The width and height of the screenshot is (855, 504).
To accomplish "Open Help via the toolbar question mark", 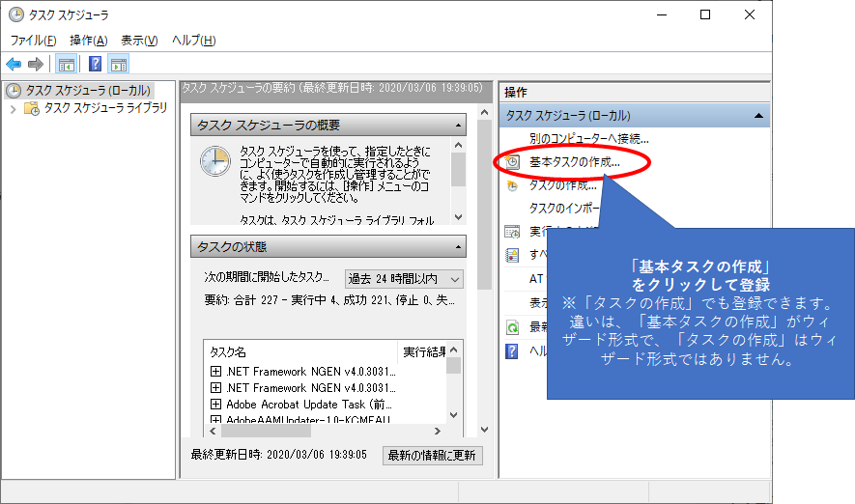I will click(95, 65).
